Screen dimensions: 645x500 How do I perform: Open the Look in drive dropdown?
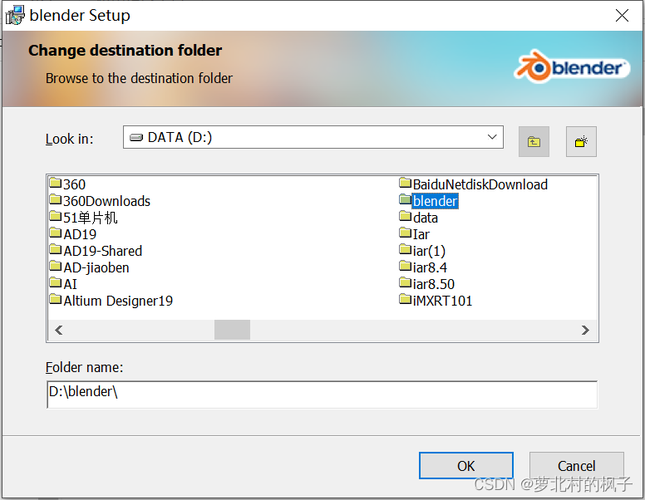313,137
